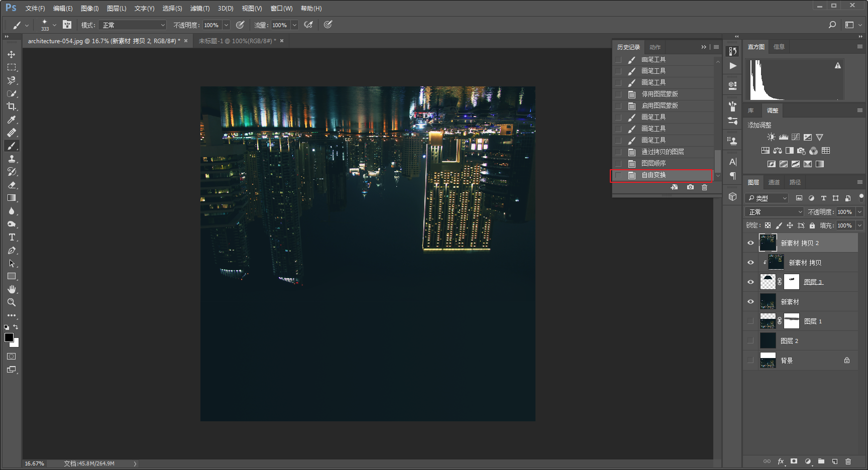Viewport: 868px width, 470px height.
Task: Add Brightness/Contrast adjustment icon
Action: click(x=771, y=137)
